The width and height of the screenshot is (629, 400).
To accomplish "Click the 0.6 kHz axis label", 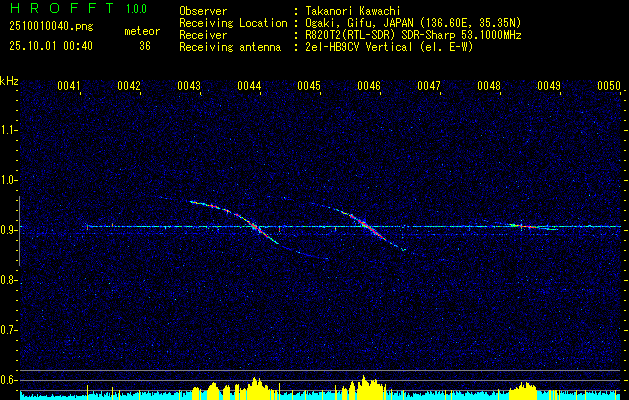I will tap(7, 380).
